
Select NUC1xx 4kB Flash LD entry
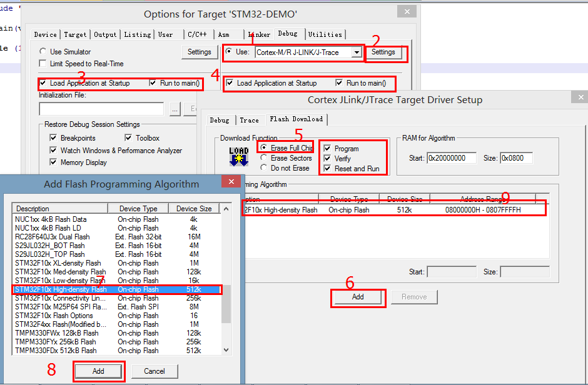coord(116,227)
